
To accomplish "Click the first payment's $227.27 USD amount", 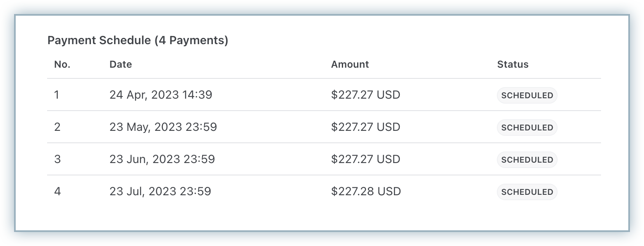I will [x=365, y=95].
